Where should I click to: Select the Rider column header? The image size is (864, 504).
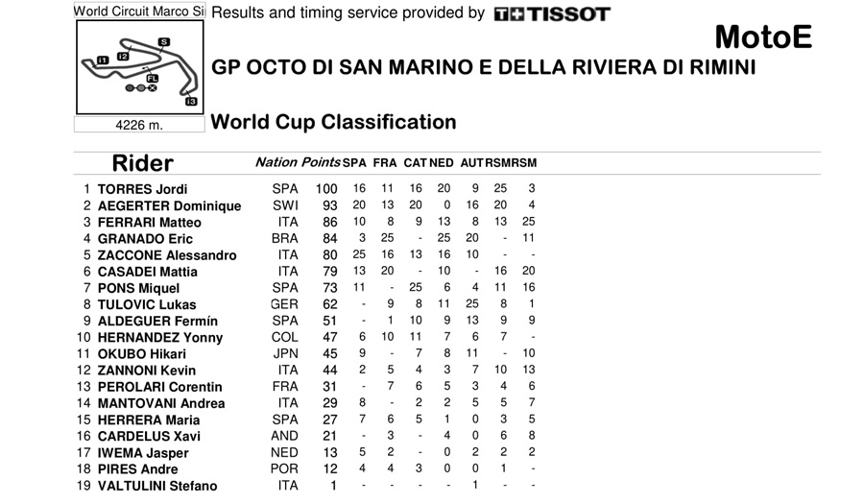(x=142, y=163)
